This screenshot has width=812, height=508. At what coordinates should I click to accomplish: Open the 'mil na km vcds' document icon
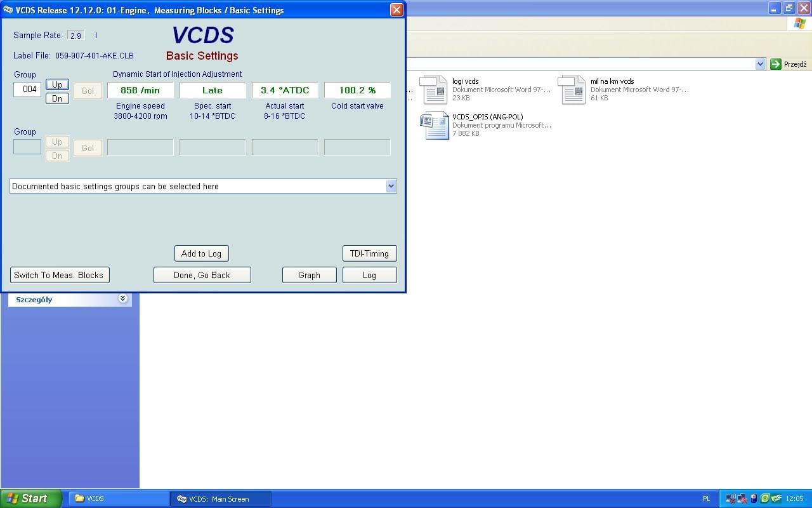click(573, 90)
